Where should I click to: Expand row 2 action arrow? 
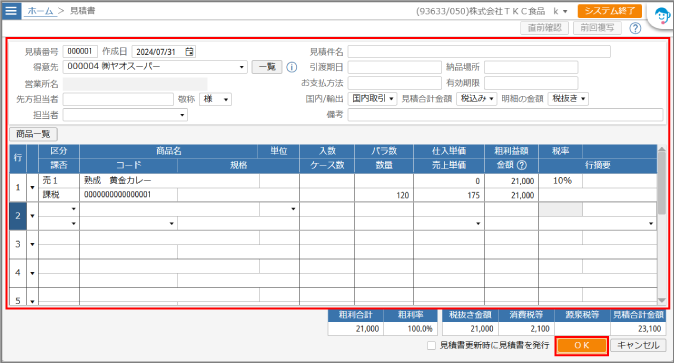32,216
